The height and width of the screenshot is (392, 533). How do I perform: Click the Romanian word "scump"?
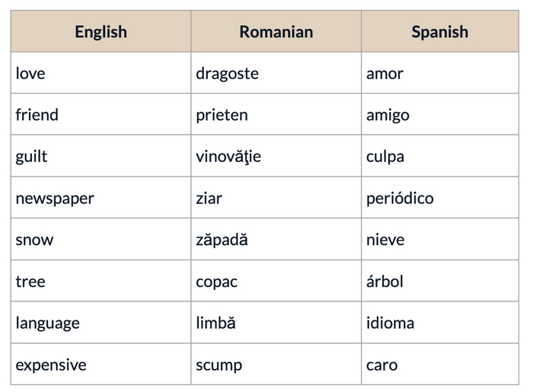tap(219, 365)
